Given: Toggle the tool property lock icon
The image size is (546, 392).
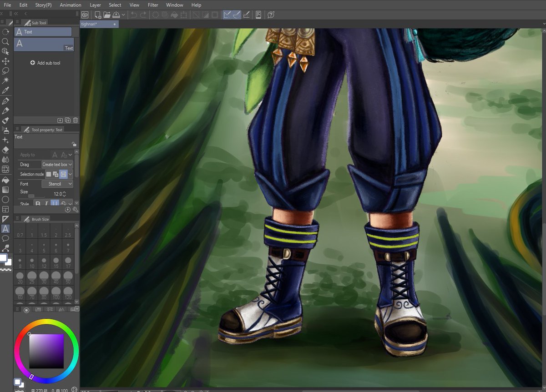Looking at the screenshot, I should 74,144.
